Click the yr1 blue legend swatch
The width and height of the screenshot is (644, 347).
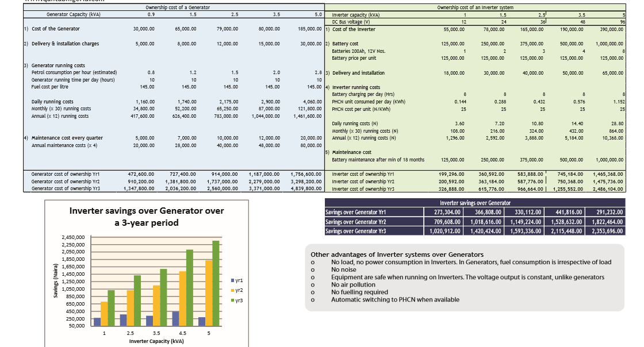[x=232, y=280]
